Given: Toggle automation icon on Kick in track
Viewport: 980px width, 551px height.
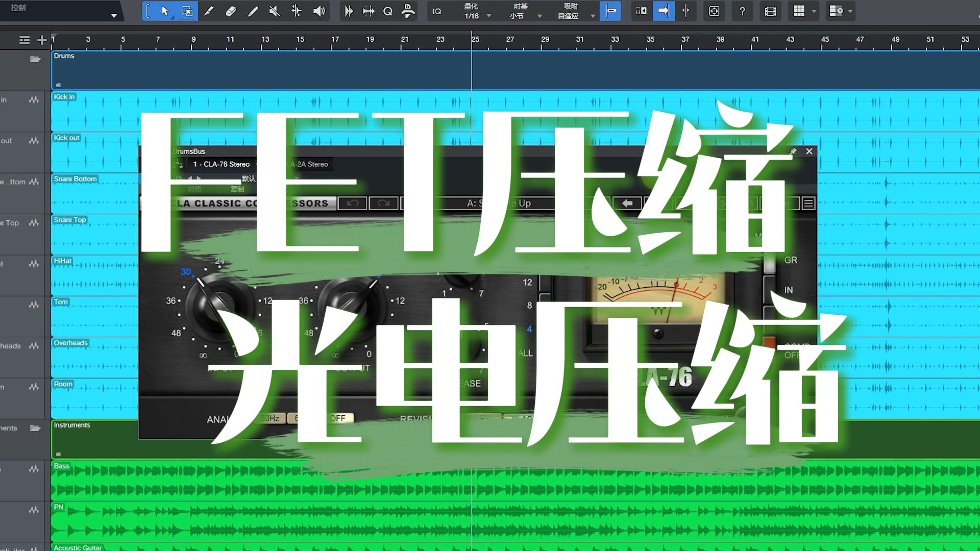Looking at the screenshot, I should [34, 100].
